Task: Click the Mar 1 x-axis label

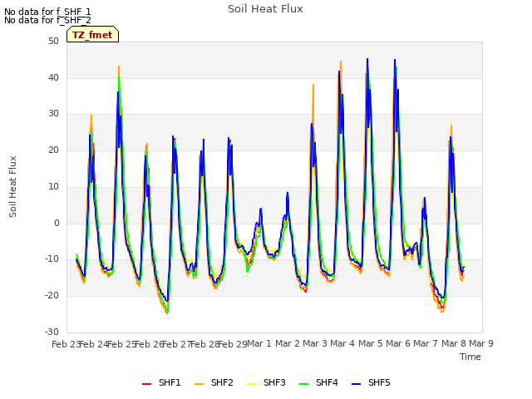Action: click(x=259, y=343)
